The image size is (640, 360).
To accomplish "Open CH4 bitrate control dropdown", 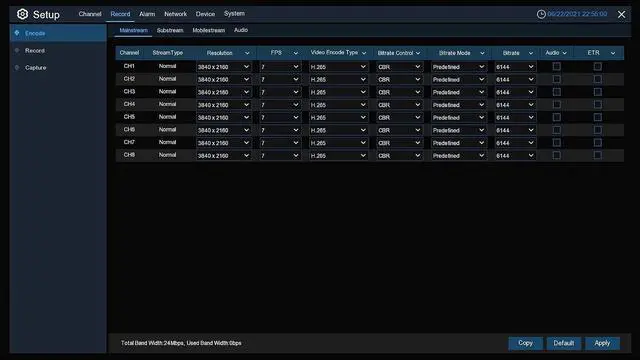I will tap(399, 105).
